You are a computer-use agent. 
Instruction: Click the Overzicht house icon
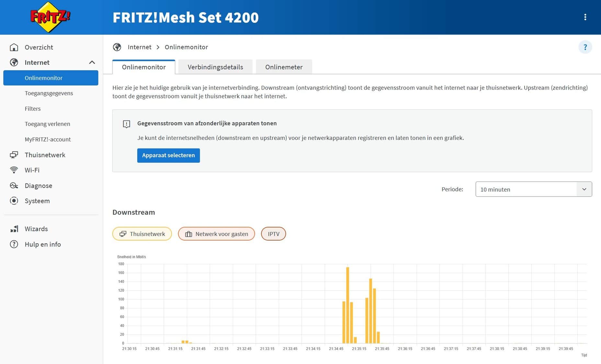pos(14,47)
